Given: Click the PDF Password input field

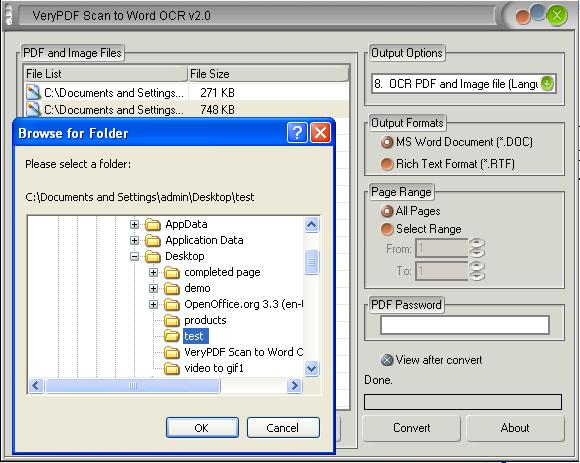Looking at the screenshot, I should pos(465,325).
